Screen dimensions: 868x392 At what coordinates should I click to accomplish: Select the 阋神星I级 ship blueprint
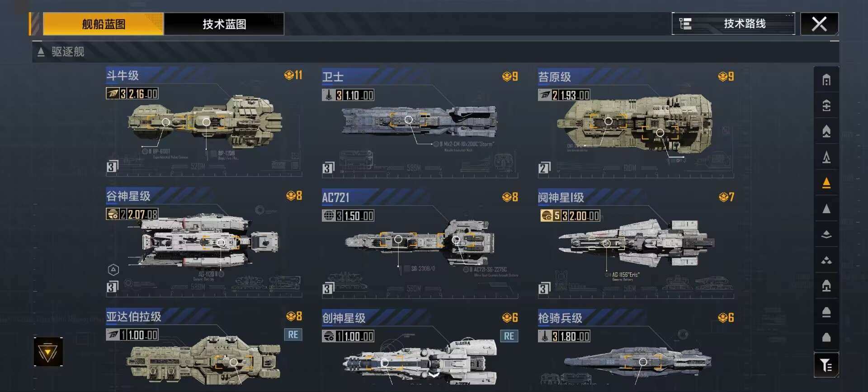(x=636, y=243)
